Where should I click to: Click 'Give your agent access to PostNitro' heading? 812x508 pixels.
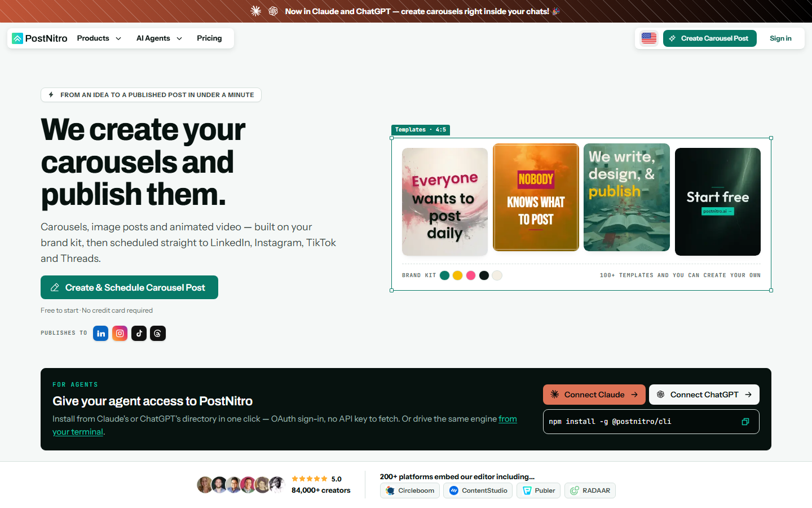tap(152, 401)
